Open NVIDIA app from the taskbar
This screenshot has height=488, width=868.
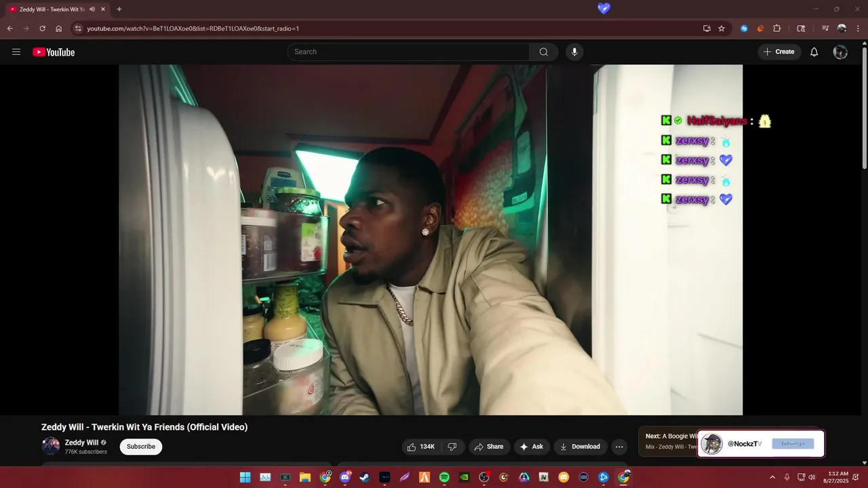(x=464, y=477)
